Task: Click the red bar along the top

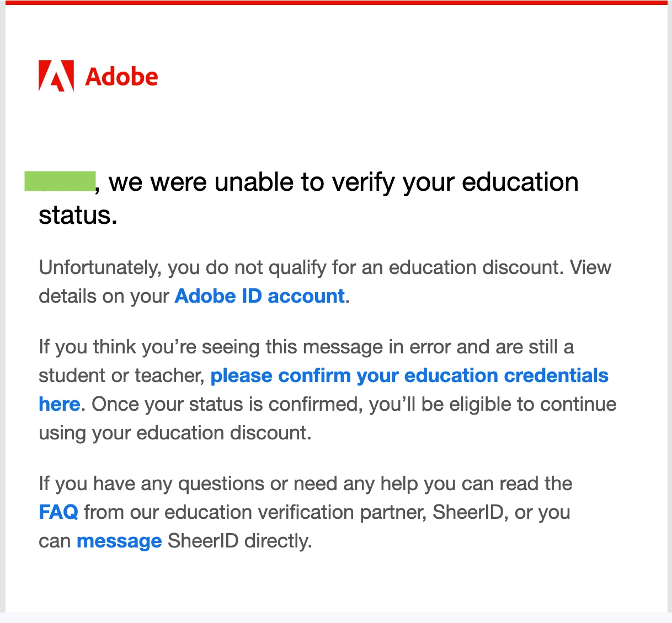Action: (x=336, y=2)
